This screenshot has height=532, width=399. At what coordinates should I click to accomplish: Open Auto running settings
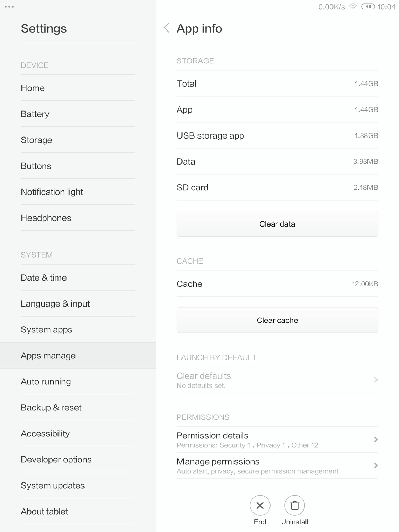tap(46, 381)
